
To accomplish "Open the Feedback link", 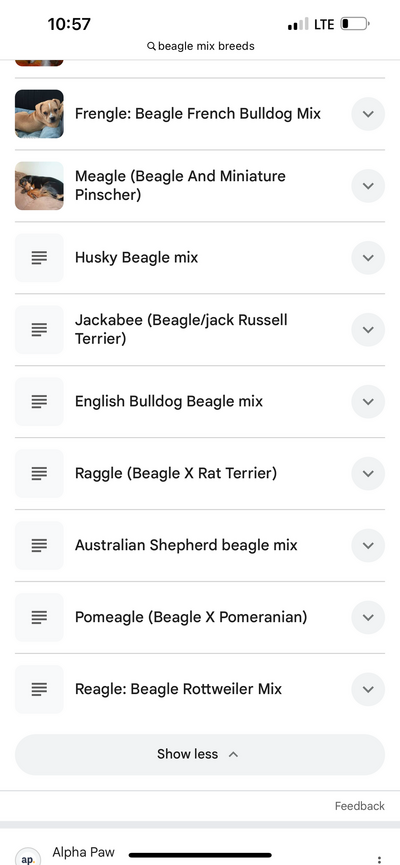I will 360,806.
